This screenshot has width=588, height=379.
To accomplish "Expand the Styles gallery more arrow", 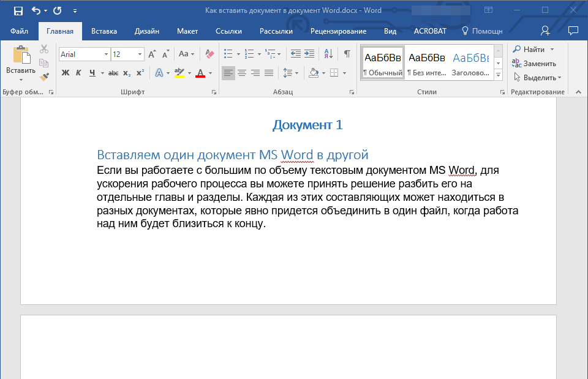I will (498, 75).
